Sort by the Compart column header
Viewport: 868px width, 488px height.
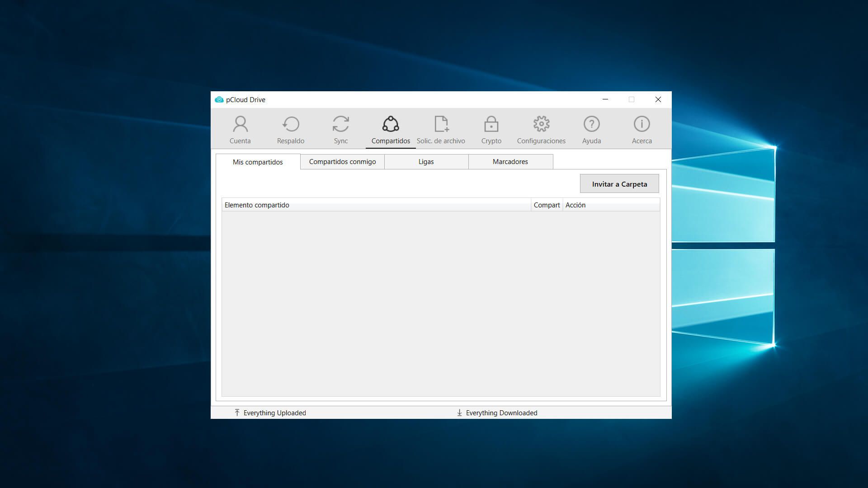pos(547,205)
